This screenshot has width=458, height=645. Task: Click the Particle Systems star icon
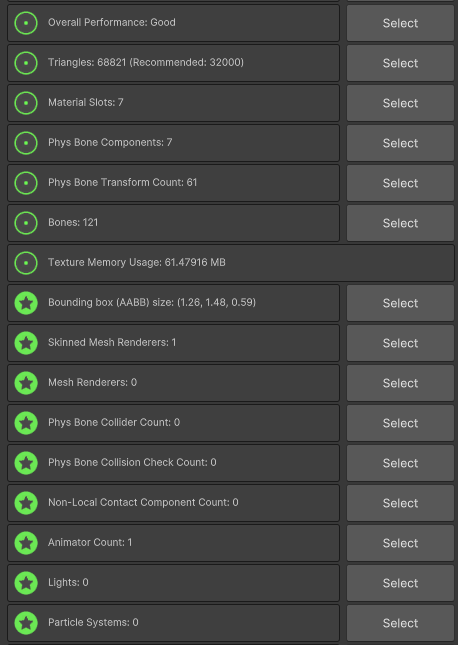pyautogui.click(x=26, y=623)
